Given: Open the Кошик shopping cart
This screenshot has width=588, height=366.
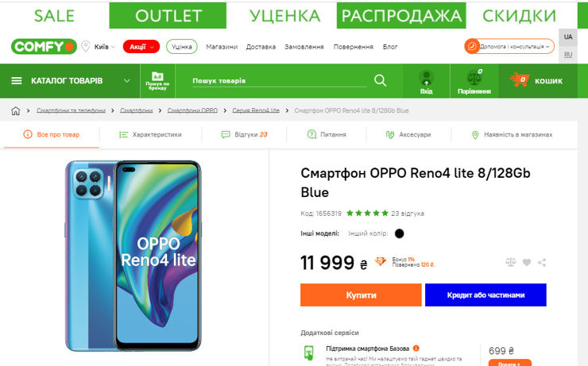Looking at the screenshot, I should pos(536,80).
